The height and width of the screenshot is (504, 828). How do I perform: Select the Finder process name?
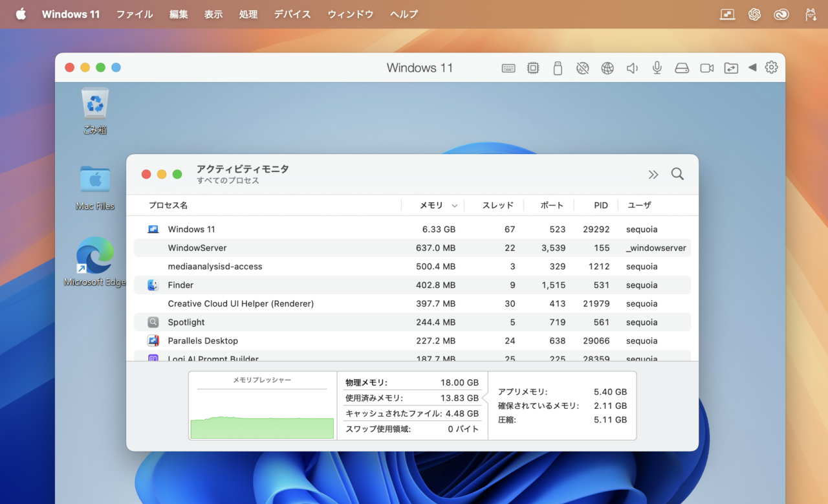[x=180, y=285]
